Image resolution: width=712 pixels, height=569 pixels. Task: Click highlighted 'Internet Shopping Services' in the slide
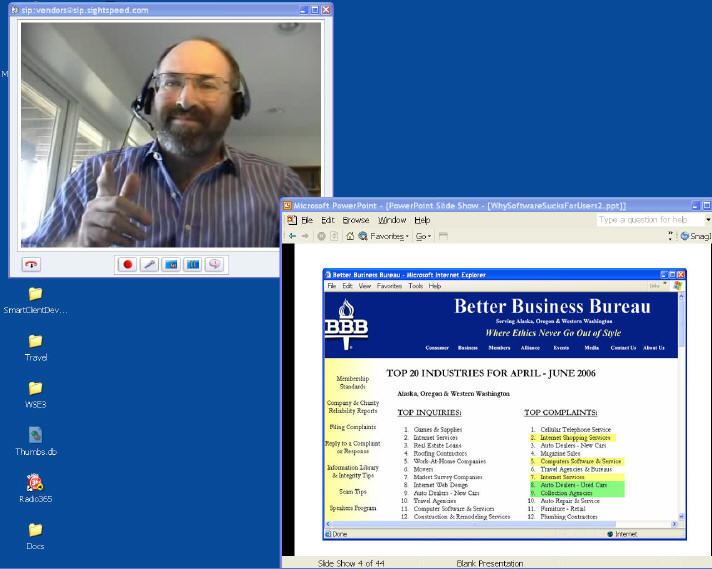(x=575, y=438)
